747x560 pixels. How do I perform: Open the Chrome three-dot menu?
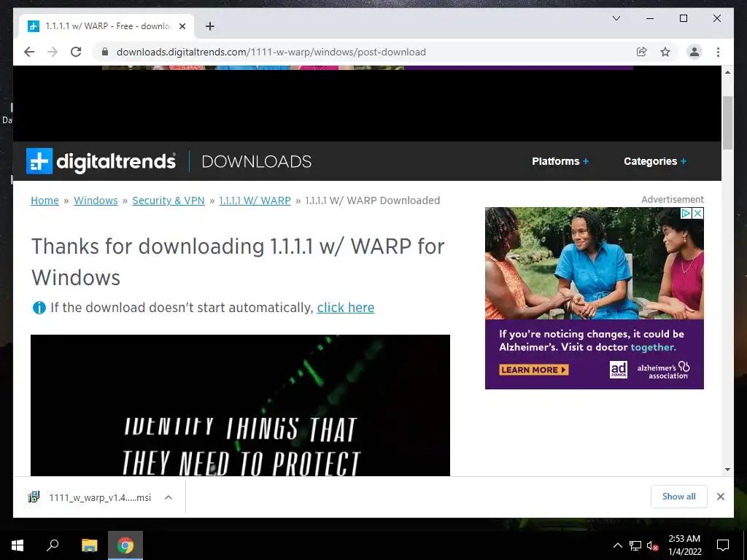[x=718, y=52]
